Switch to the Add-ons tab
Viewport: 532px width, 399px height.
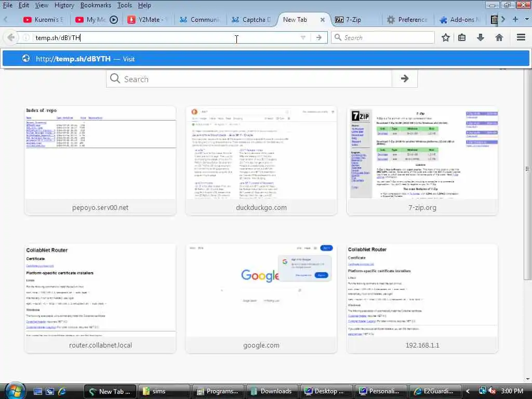pyautogui.click(x=460, y=20)
